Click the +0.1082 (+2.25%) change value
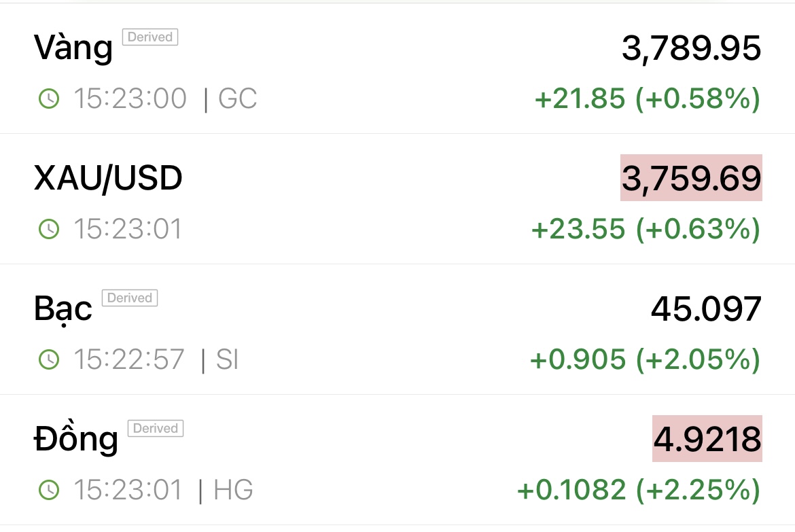795x532 pixels. (639, 490)
